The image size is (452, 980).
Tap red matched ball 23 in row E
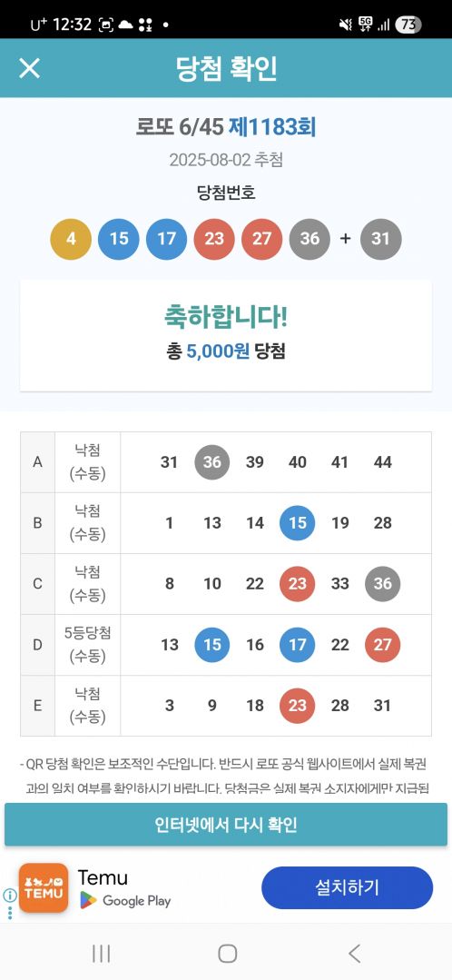point(297,706)
